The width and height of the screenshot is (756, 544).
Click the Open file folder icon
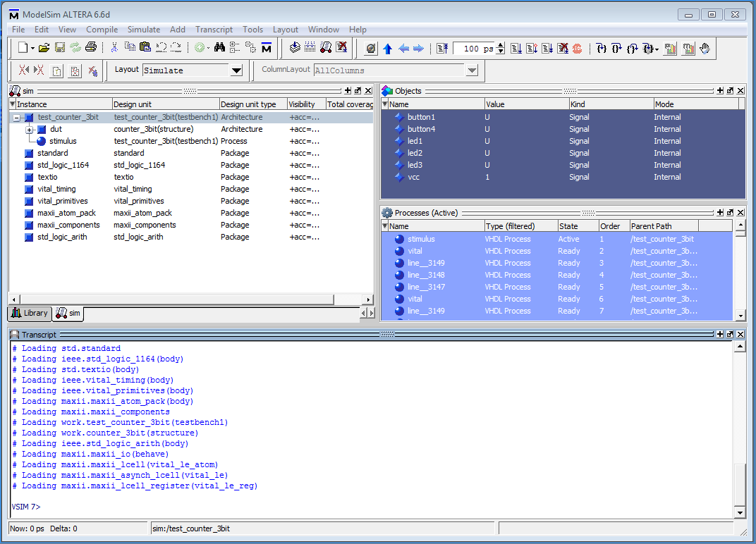(x=44, y=48)
